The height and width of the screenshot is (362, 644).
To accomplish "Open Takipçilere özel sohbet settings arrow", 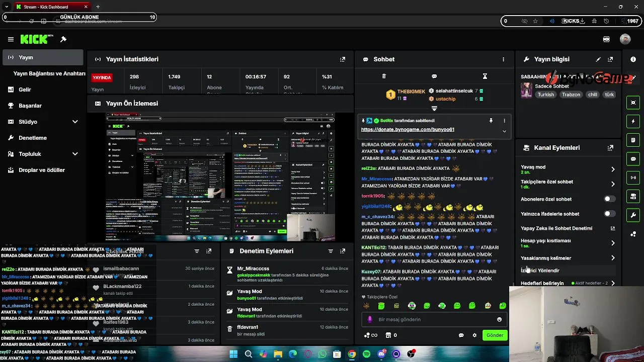I will tap(613, 184).
